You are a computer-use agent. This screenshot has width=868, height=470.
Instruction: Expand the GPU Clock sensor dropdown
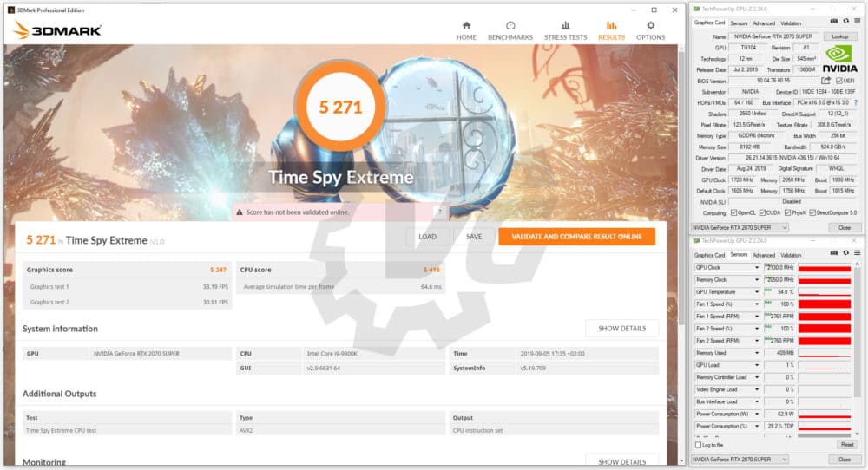[757, 268]
